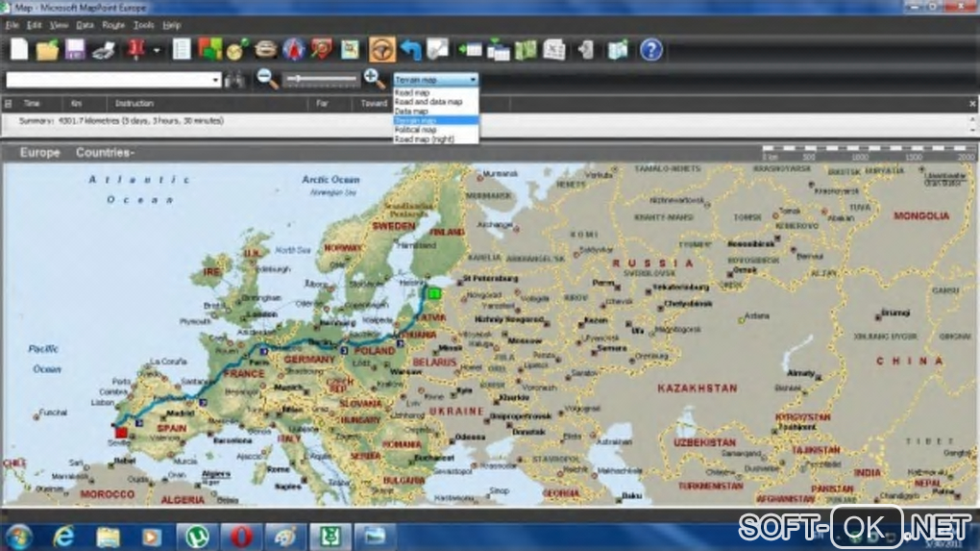980x551 pixels.
Task: Open the View menu
Action: pyautogui.click(x=59, y=25)
